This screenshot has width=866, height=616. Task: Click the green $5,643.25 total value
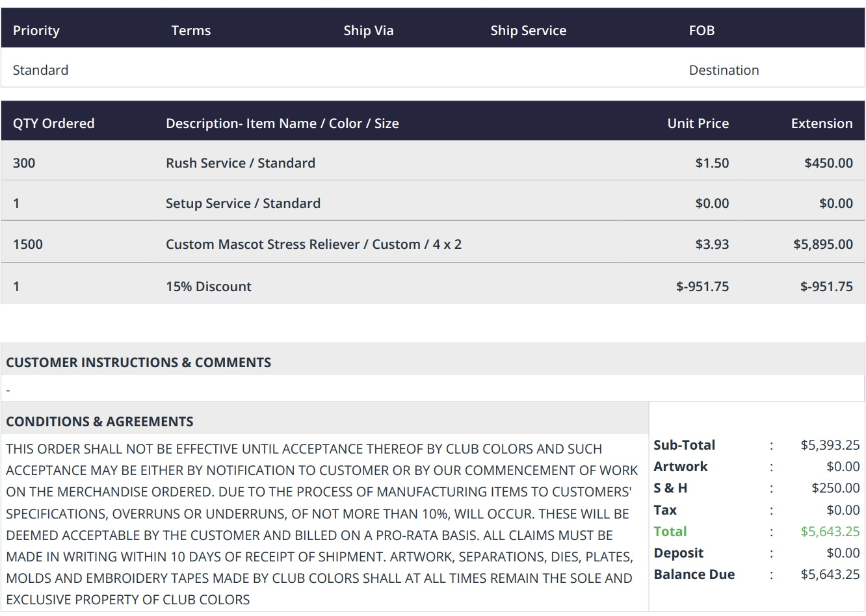[830, 532]
